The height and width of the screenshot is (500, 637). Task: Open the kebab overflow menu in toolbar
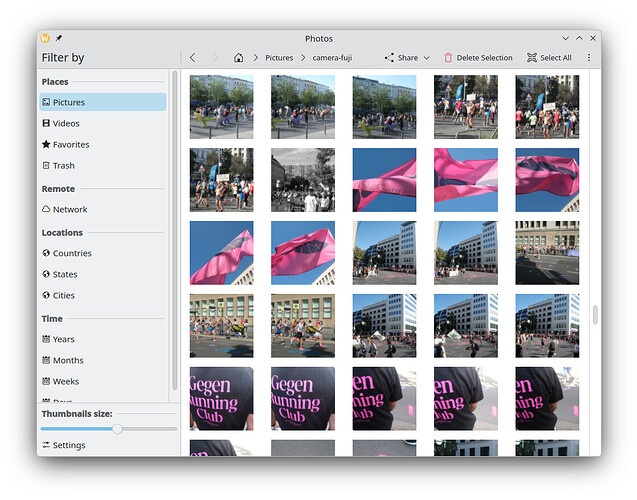pos(588,58)
